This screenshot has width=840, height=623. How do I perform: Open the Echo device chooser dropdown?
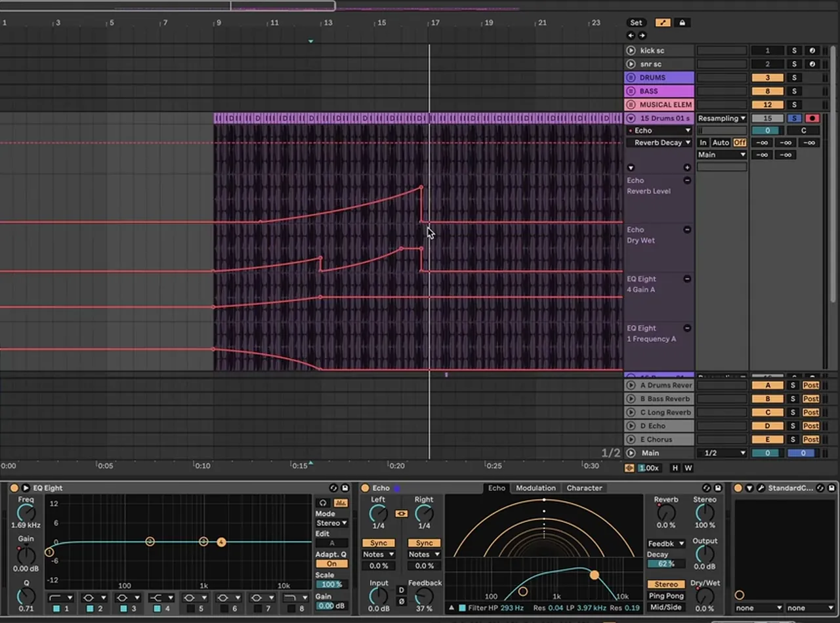tap(660, 131)
